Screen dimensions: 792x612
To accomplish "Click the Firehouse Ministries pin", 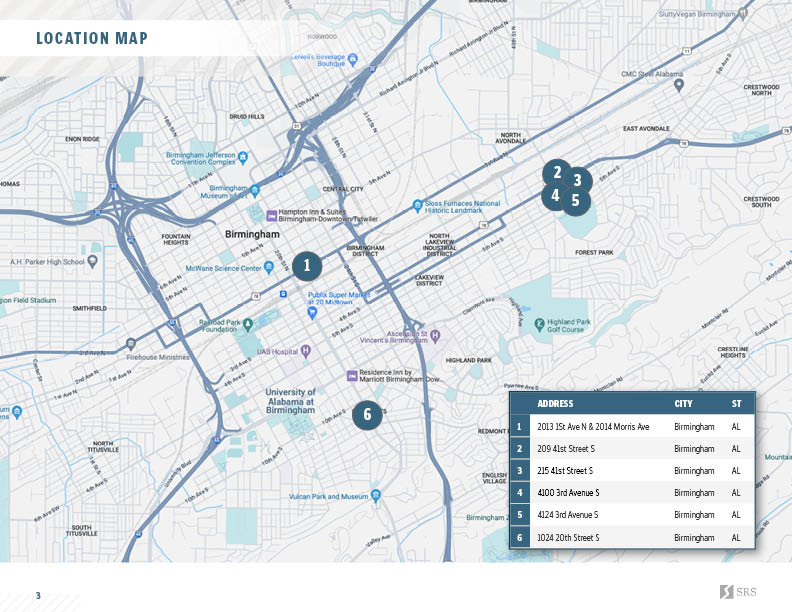I will 131,344.
